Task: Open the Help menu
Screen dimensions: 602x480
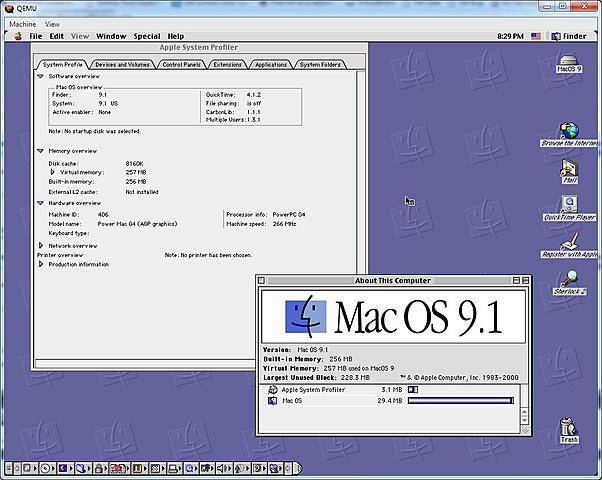Action: (175, 36)
